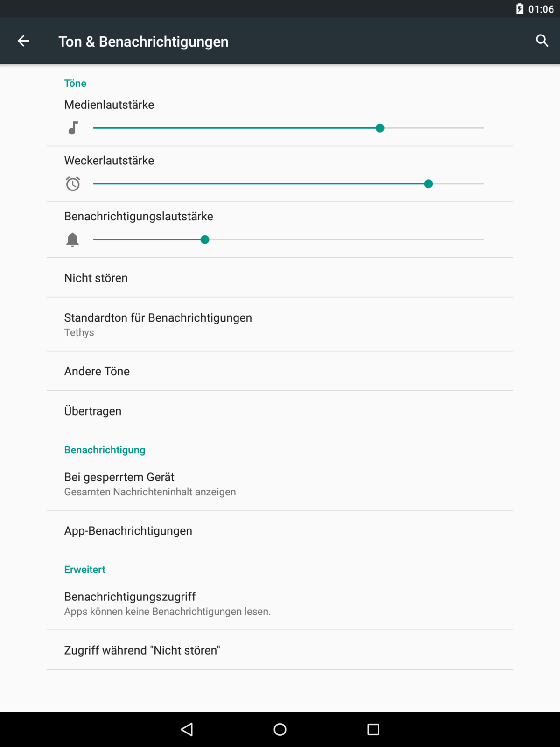Image resolution: width=560 pixels, height=747 pixels.
Task: Click the Weckerlautstärke slider handle
Action: 428,184
